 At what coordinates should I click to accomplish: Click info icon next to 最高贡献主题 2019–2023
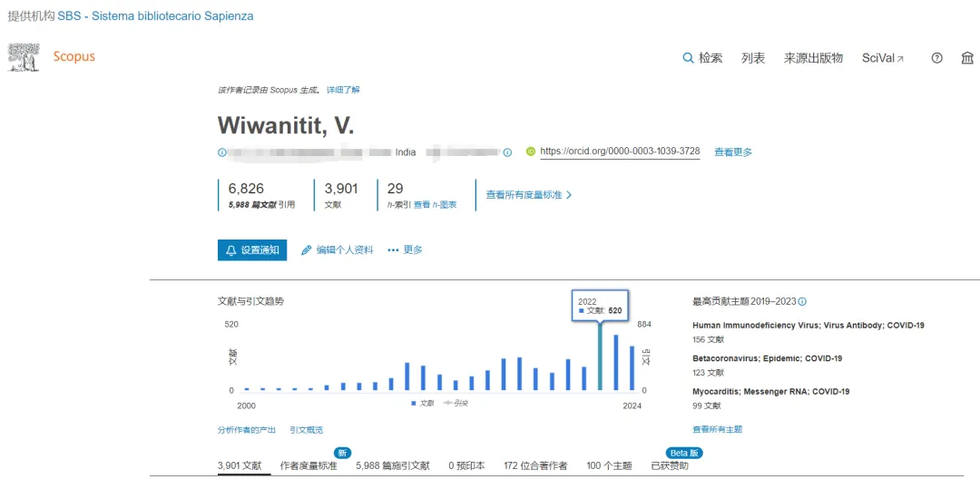click(x=802, y=301)
